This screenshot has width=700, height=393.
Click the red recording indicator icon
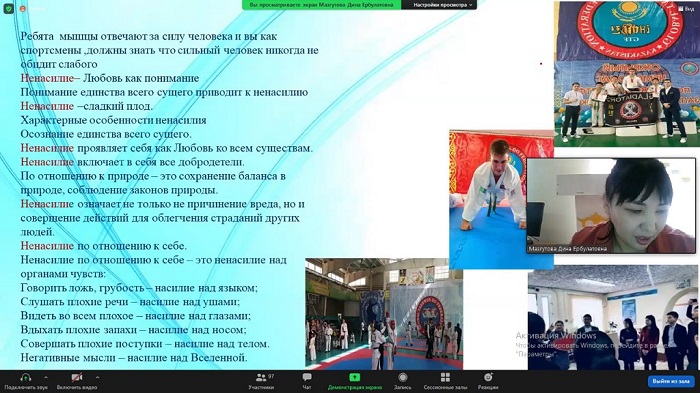tap(22, 8)
